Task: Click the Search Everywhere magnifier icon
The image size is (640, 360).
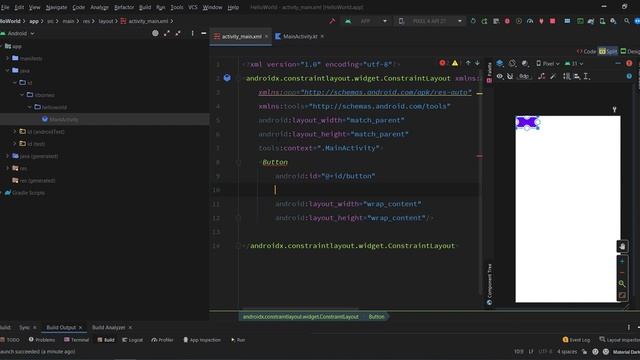Action: (627, 21)
